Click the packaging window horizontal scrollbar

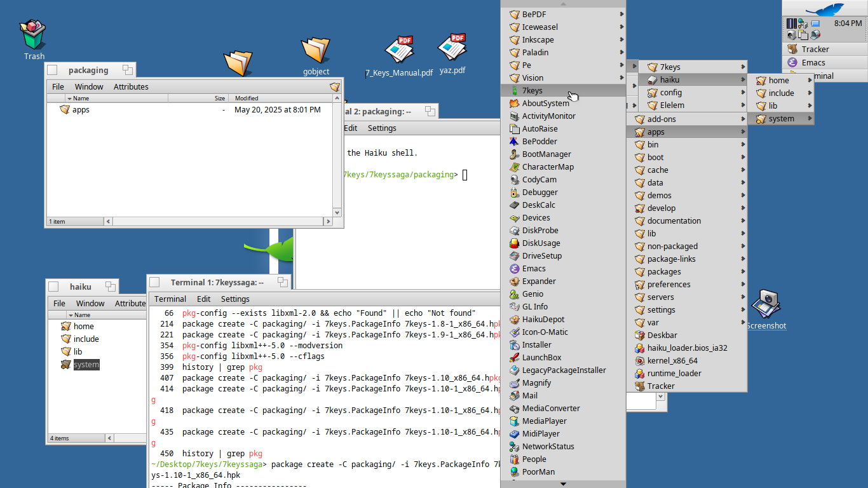[218, 222]
